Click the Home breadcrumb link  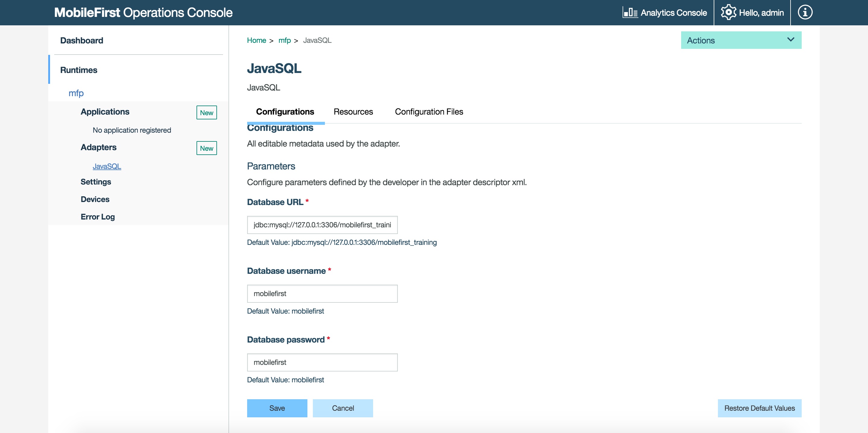click(256, 40)
